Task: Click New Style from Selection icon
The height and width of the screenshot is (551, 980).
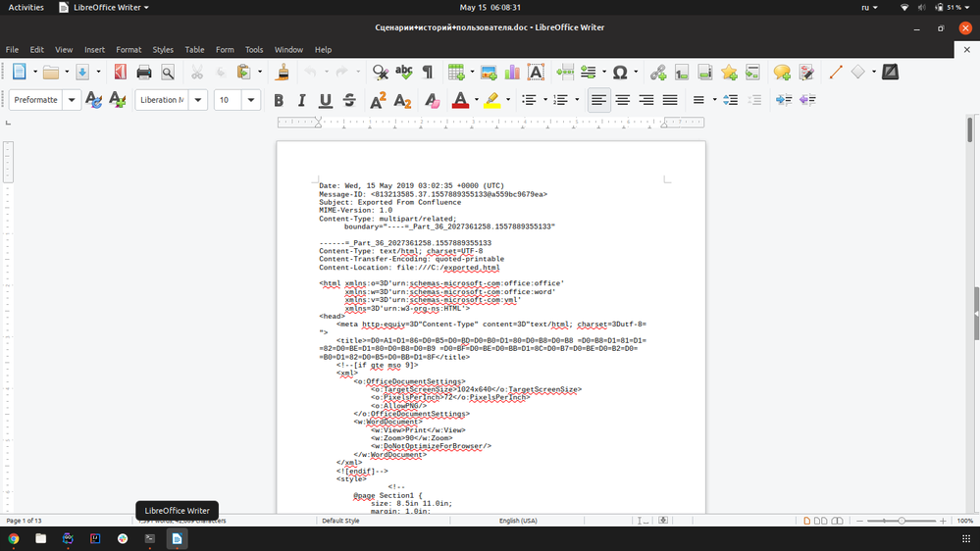Action: (x=118, y=100)
